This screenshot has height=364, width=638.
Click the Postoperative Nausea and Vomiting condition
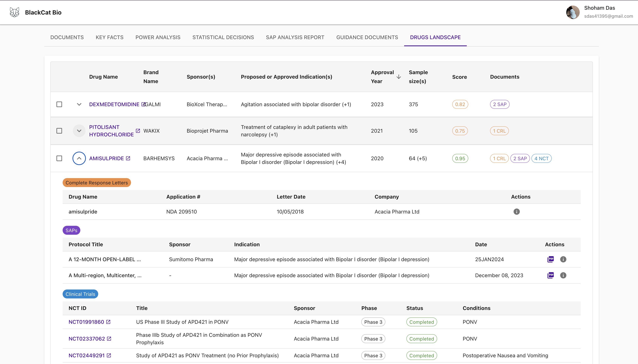[x=505, y=355]
